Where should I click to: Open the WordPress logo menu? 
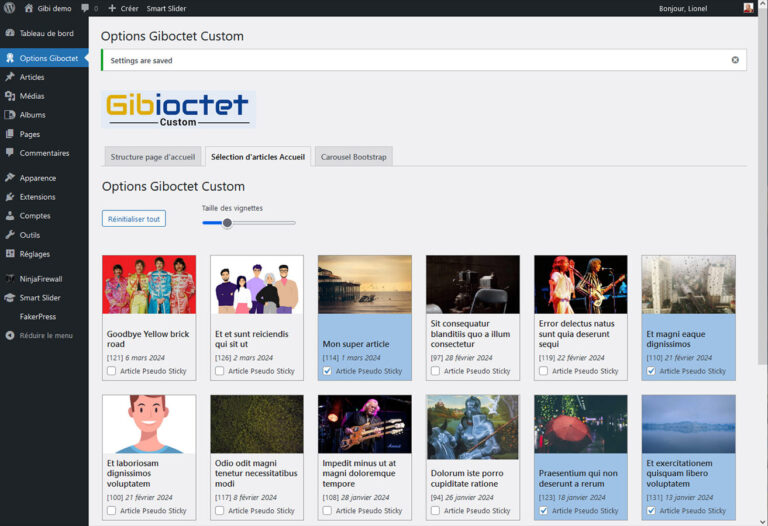click(10, 8)
